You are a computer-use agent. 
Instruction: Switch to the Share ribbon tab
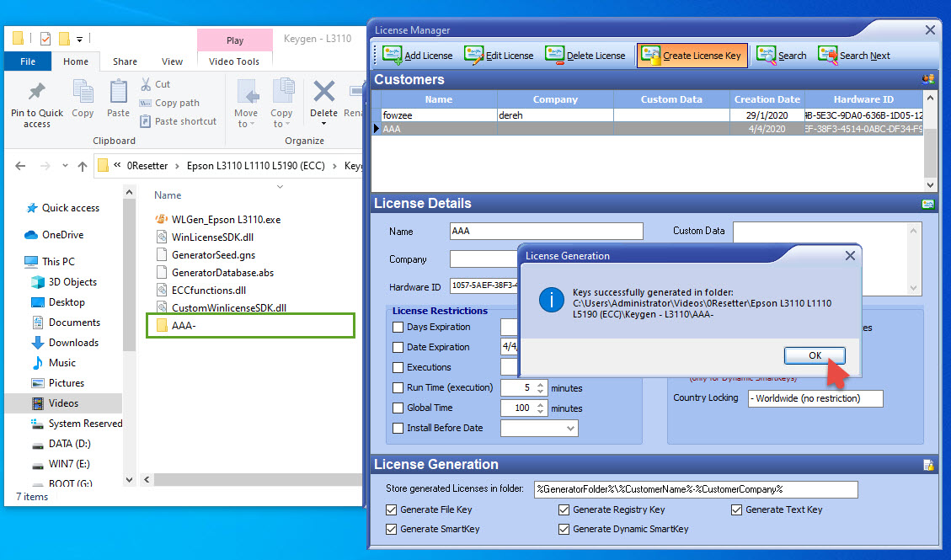[x=125, y=61]
